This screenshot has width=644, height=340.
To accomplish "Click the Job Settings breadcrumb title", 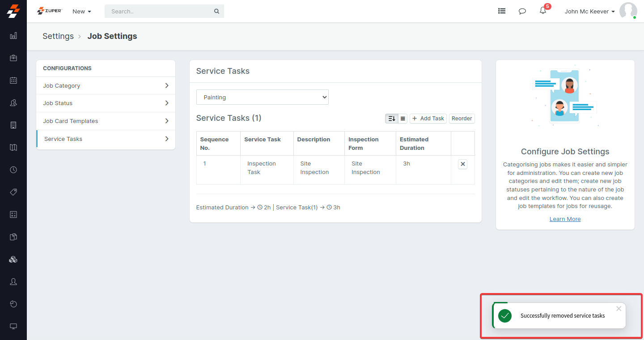I will click(x=112, y=36).
